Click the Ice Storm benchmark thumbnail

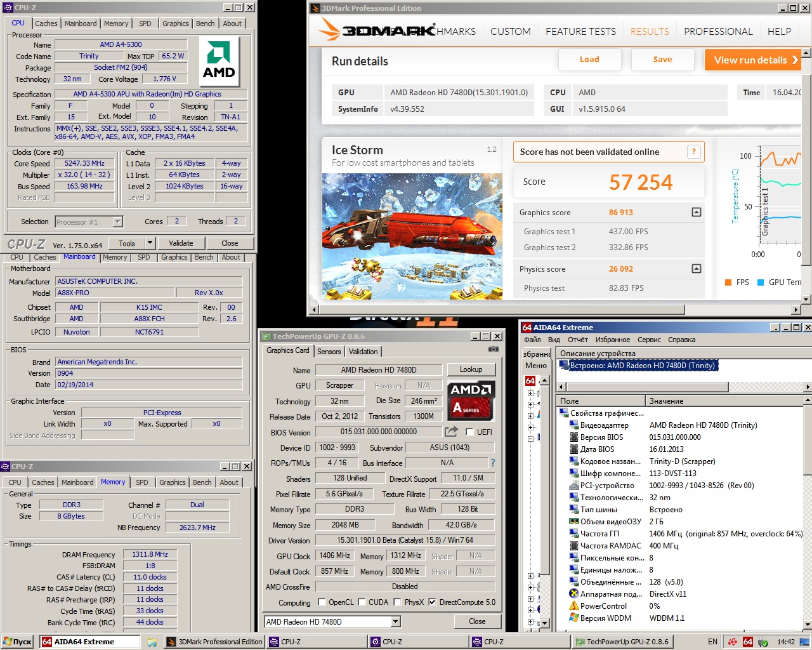click(x=412, y=236)
